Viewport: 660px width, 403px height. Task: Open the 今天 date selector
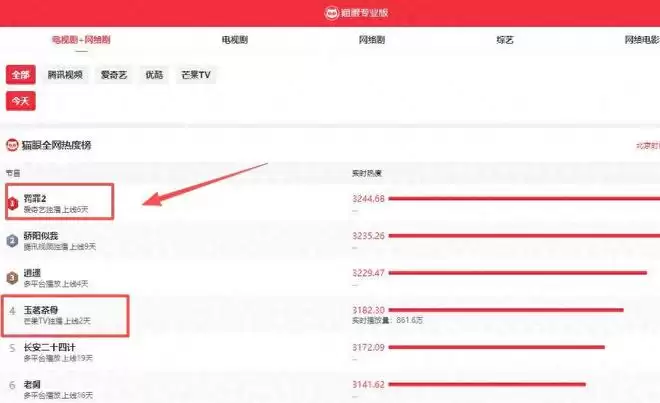(x=21, y=101)
